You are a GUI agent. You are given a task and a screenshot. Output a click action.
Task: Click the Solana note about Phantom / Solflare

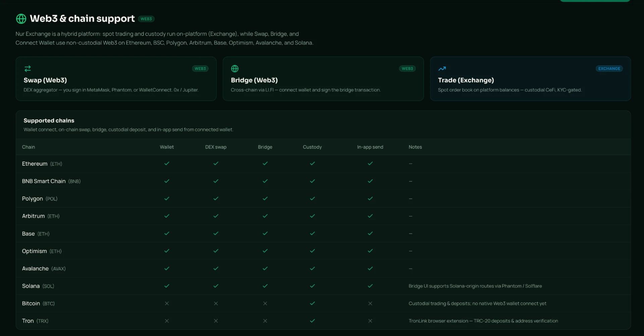click(x=475, y=286)
